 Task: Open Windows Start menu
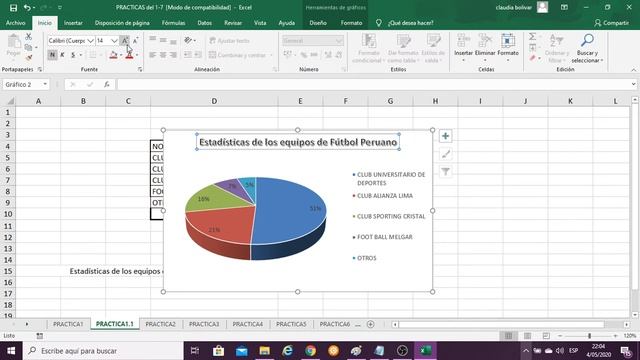(11, 351)
